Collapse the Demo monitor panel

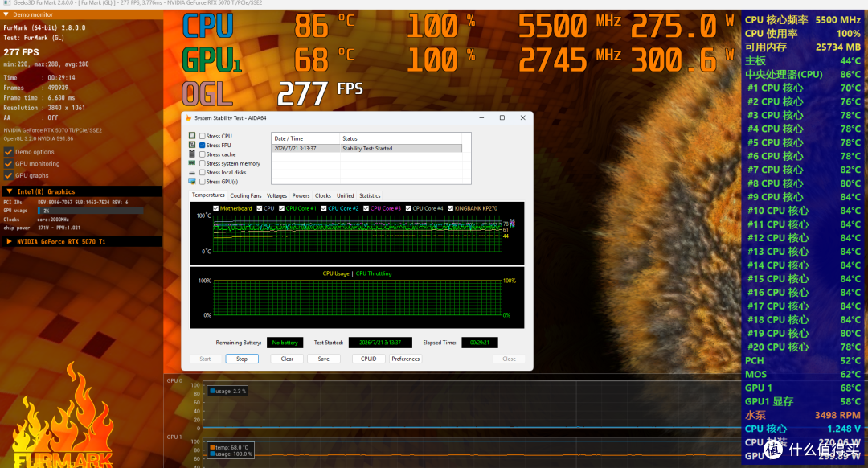[6, 14]
